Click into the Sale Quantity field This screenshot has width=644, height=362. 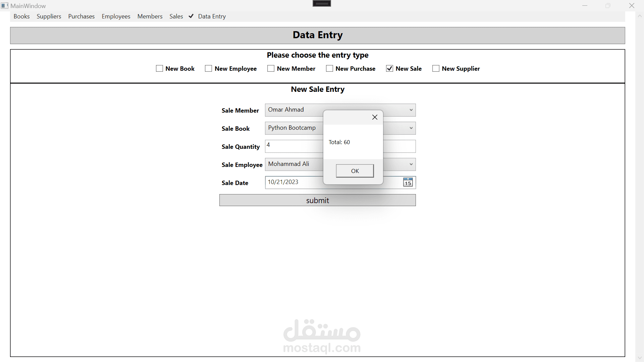[293, 146]
